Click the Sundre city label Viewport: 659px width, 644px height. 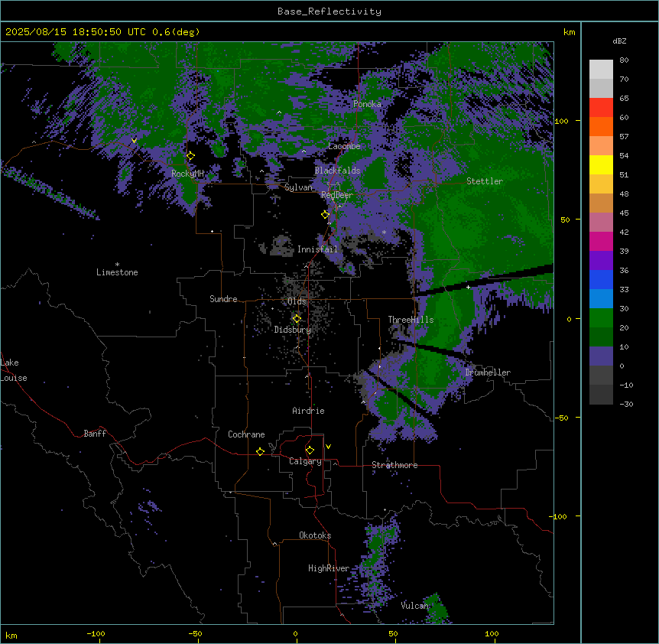point(223,299)
